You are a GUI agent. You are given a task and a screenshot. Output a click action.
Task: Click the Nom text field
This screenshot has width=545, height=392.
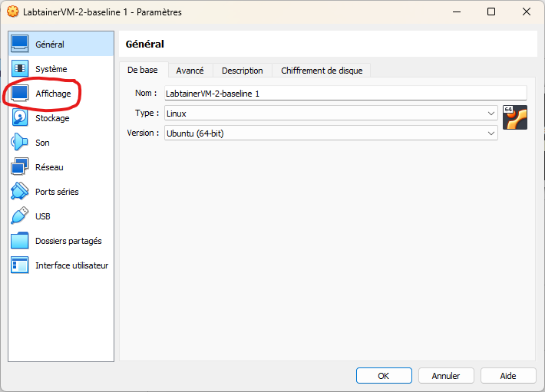click(345, 94)
